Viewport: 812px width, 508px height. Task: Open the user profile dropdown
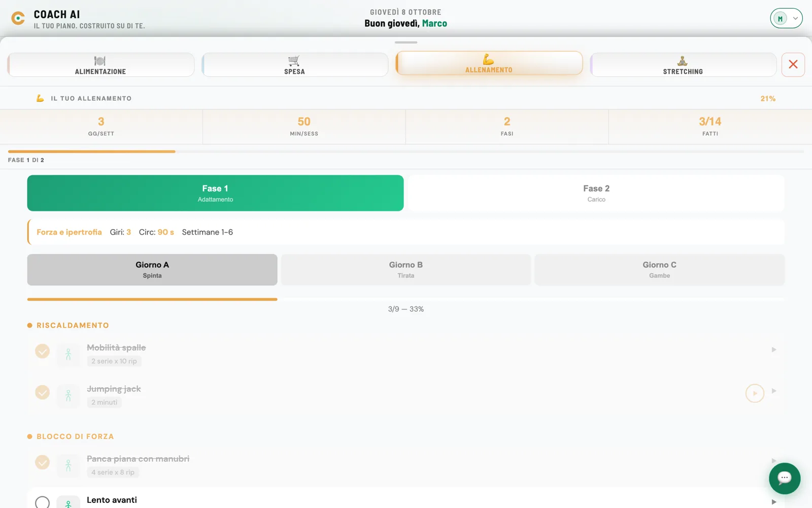coord(786,18)
